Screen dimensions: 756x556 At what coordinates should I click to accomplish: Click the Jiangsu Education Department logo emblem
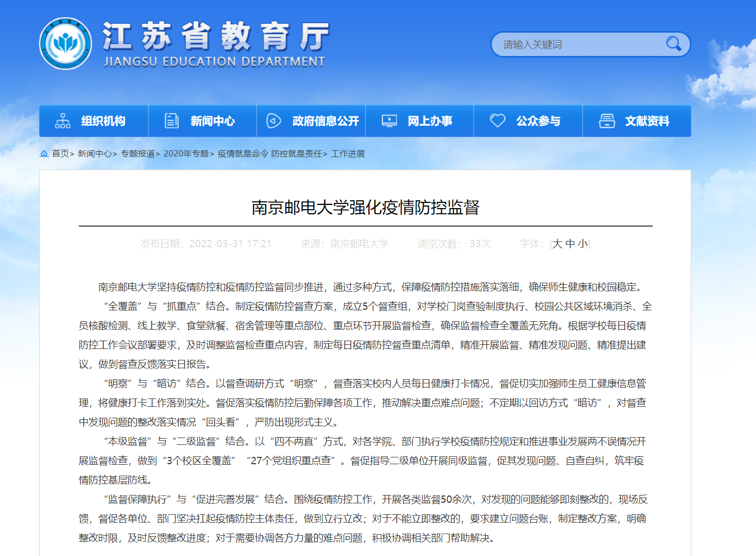pyautogui.click(x=66, y=44)
